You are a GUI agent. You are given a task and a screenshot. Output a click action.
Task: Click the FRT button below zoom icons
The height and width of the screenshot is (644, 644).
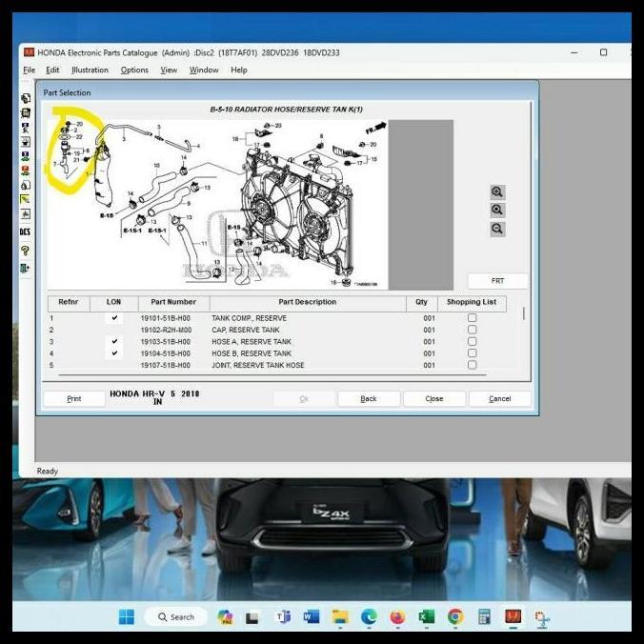497,281
